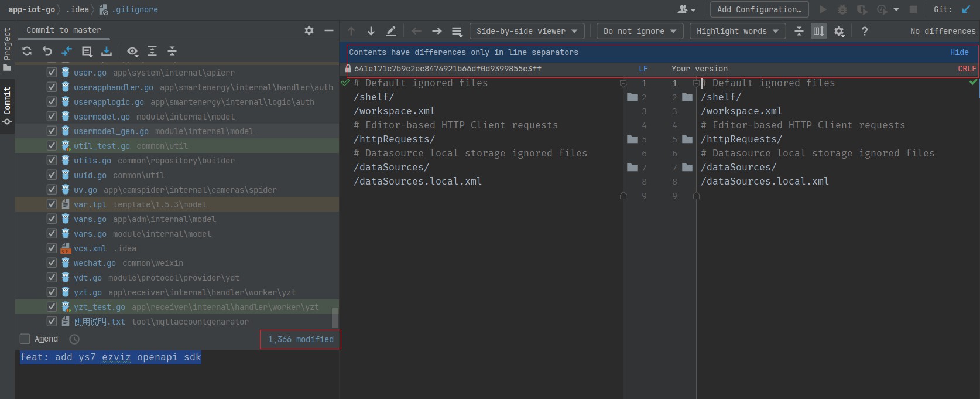The image size is (980, 399).
Task: Select wechat.go in the changes list
Action: (177, 263)
